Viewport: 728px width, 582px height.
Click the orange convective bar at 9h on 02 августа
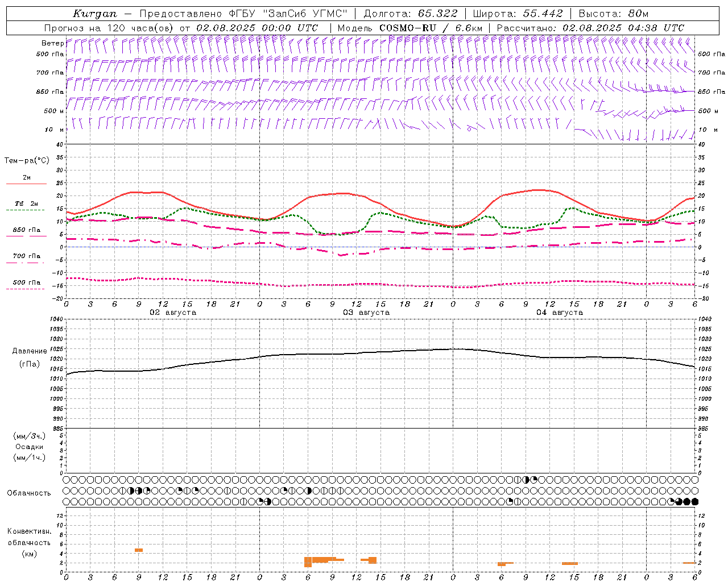(x=139, y=550)
